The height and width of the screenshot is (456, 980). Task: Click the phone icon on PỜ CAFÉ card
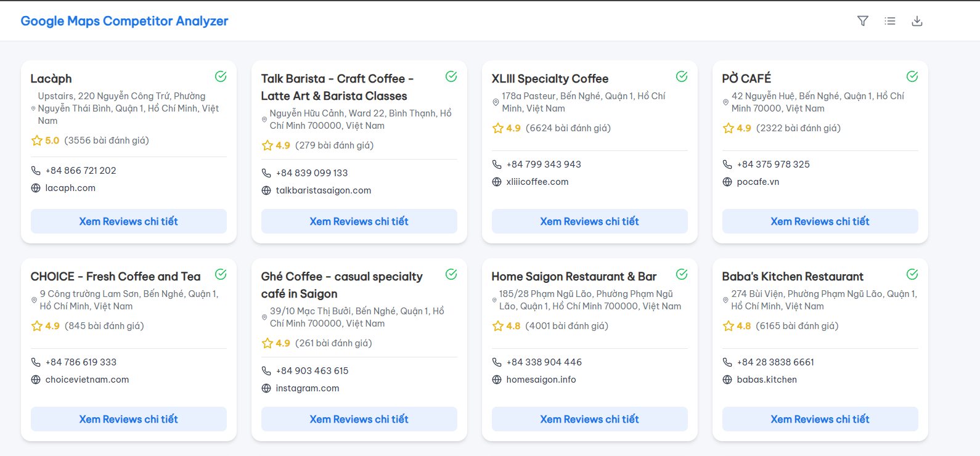click(727, 165)
